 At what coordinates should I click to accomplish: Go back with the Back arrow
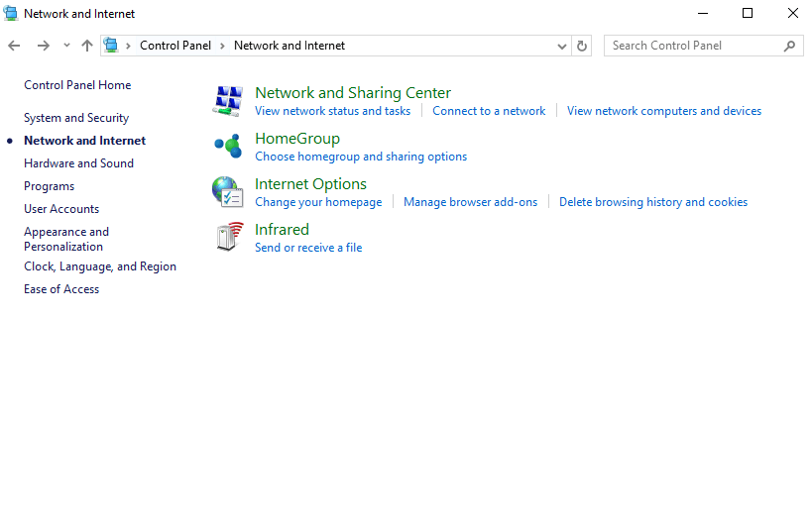pyautogui.click(x=14, y=46)
